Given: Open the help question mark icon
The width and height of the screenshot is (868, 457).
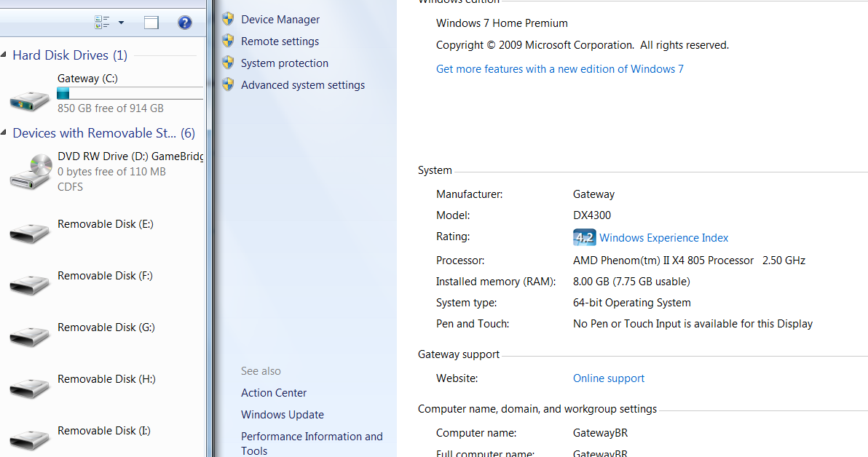Looking at the screenshot, I should point(185,23).
